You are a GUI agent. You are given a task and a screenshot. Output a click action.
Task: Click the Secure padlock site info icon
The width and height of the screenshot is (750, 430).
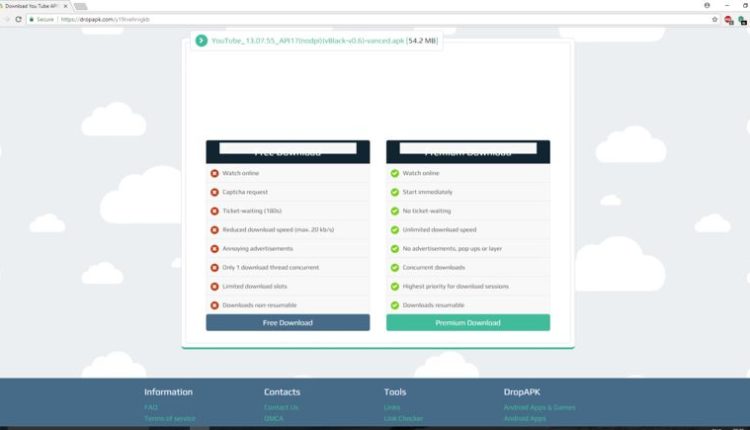coord(33,19)
